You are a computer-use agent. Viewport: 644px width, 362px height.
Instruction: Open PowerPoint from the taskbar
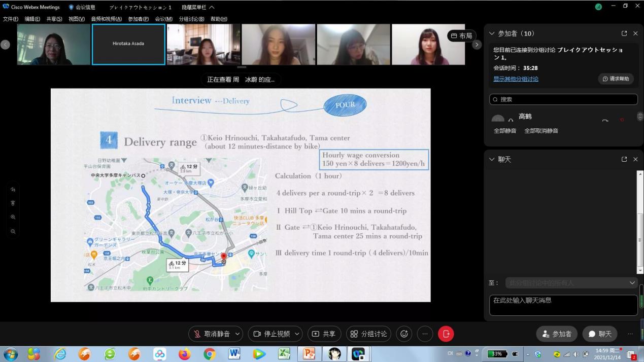[x=309, y=353]
